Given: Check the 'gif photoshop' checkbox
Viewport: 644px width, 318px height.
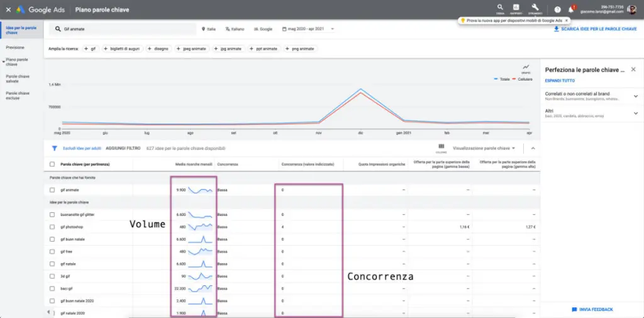Looking at the screenshot, I should click(x=52, y=227).
